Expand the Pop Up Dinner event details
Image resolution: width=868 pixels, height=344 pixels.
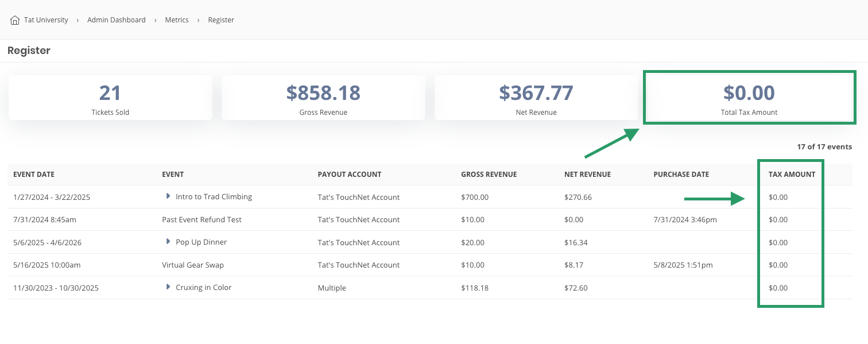tap(168, 242)
